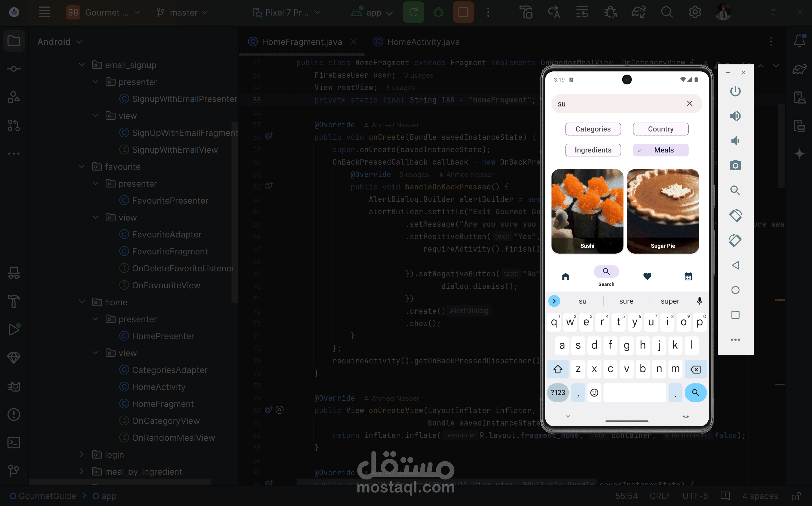Toggle the Ingredients filter chip

point(593,150)
